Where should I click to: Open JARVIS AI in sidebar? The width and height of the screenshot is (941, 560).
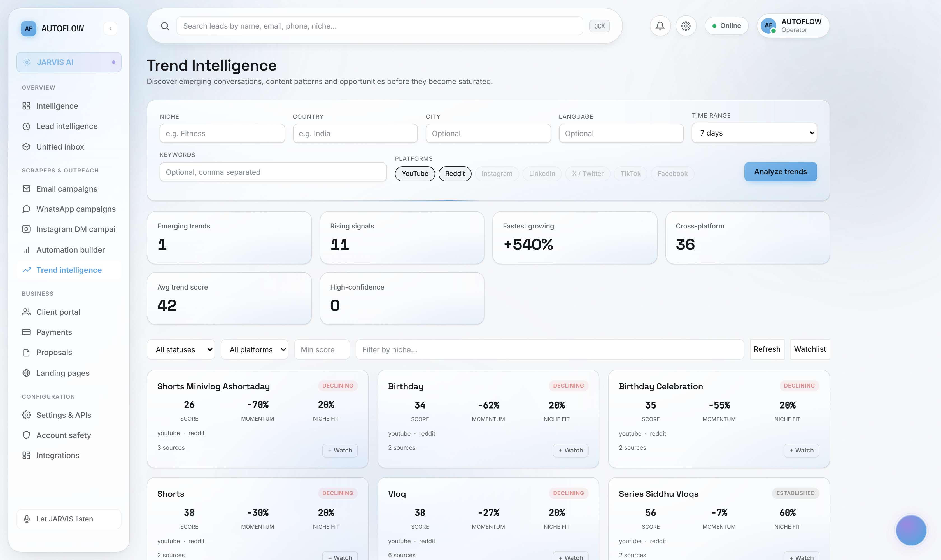pyautogui.click(x=69, y=62)
